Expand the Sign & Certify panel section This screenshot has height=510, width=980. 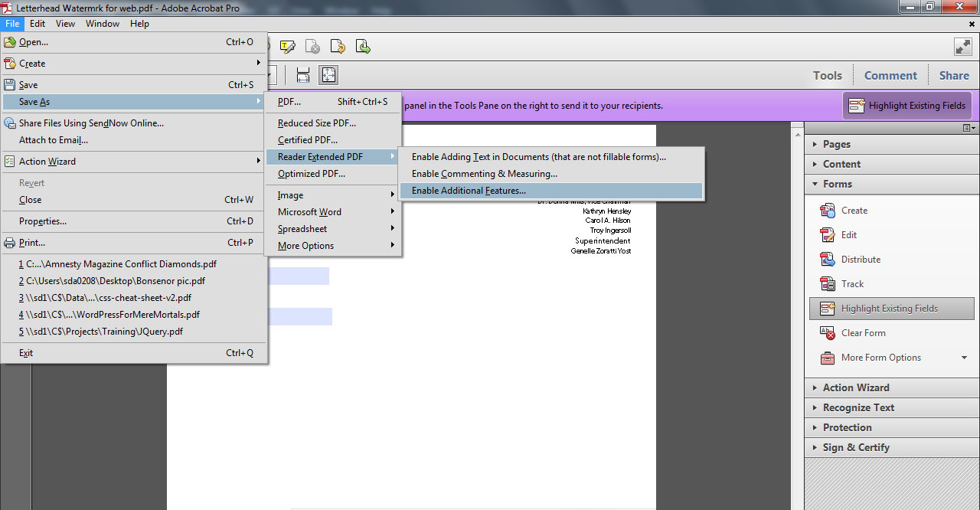click(x=891, y=447)
